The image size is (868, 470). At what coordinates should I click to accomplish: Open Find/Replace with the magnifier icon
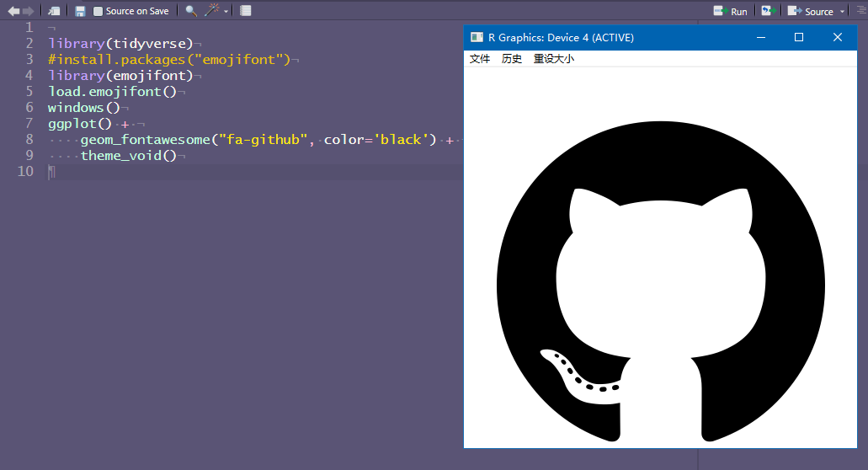pos(191,10)
